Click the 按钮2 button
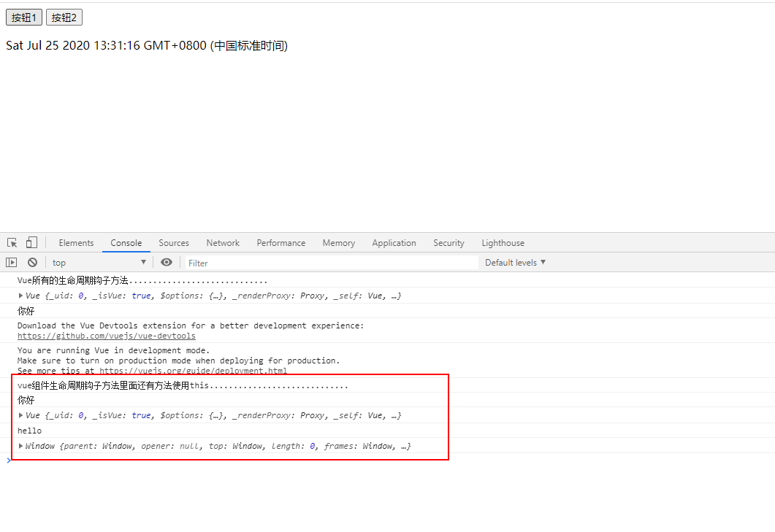 pos(64,18)
